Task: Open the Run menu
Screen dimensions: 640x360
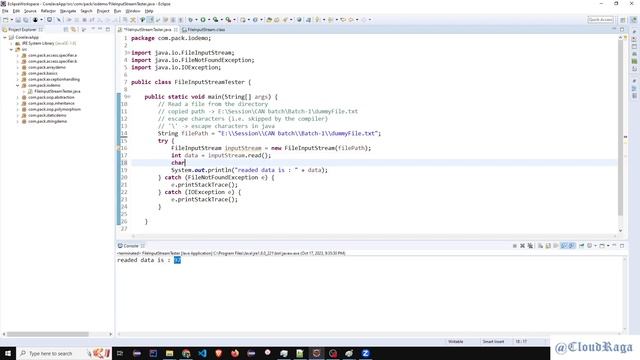Action: click(x=117, y=11)
